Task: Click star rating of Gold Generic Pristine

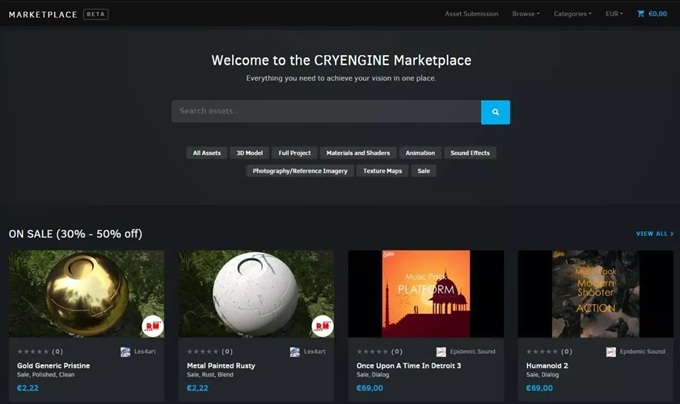Action: [33, 352]
